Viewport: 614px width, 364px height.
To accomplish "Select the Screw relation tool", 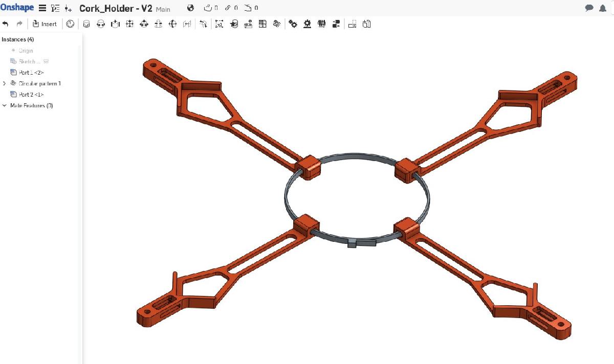I will (321, 24).
